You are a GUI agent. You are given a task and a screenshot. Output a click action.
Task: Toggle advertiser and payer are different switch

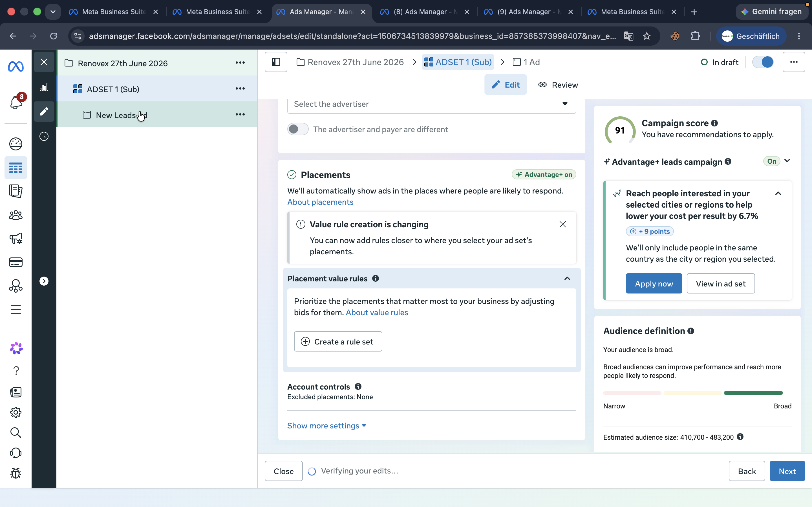click(x=298, y=129)
